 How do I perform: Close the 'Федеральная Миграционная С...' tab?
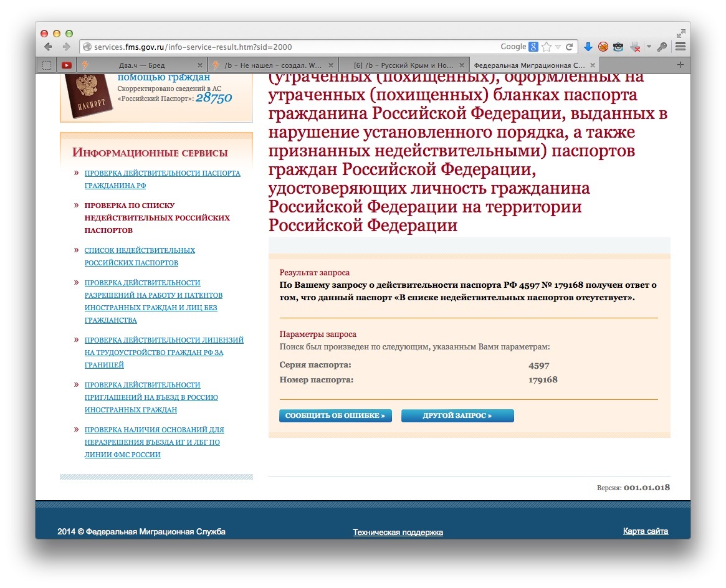pyautogui.click(x=593, y=65)
